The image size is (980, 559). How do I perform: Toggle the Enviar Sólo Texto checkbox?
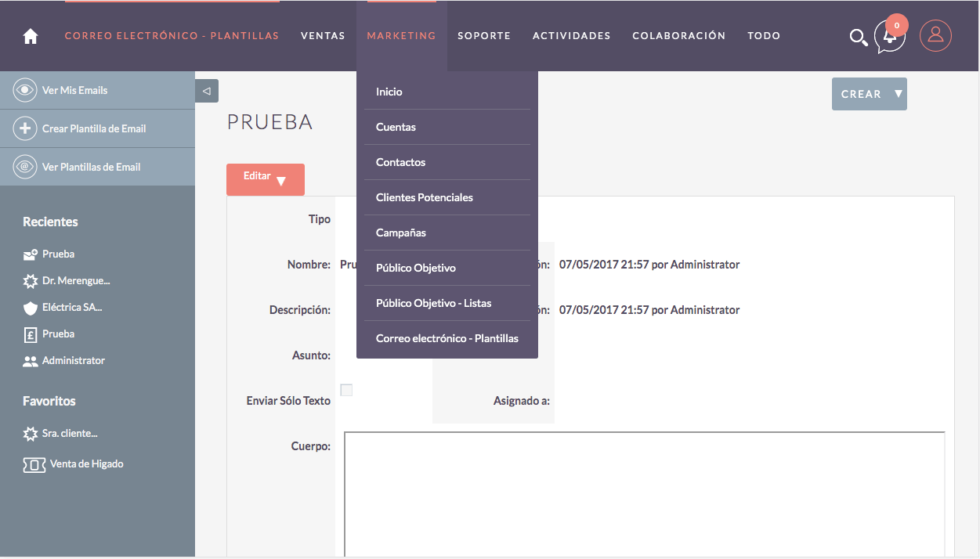click(x=346, y=390)
